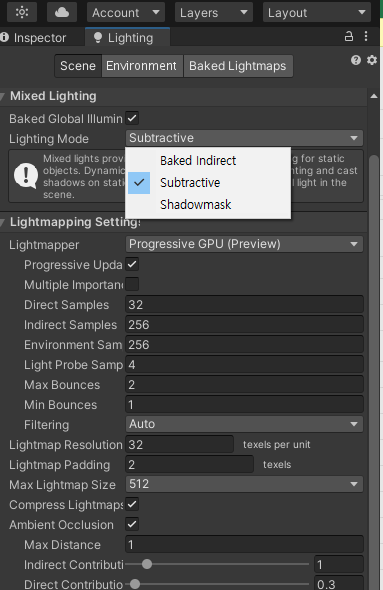Click the Lightmap Padding field
Viewport: 383px width, 590px height.
coord(190,464)
